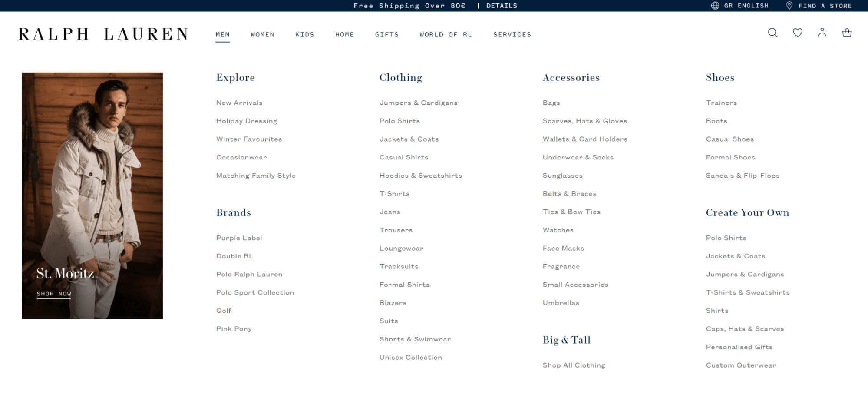This screenshot has width=868, height=401.
Task: Open Holiday Dressing link
Action: [247, 121]
